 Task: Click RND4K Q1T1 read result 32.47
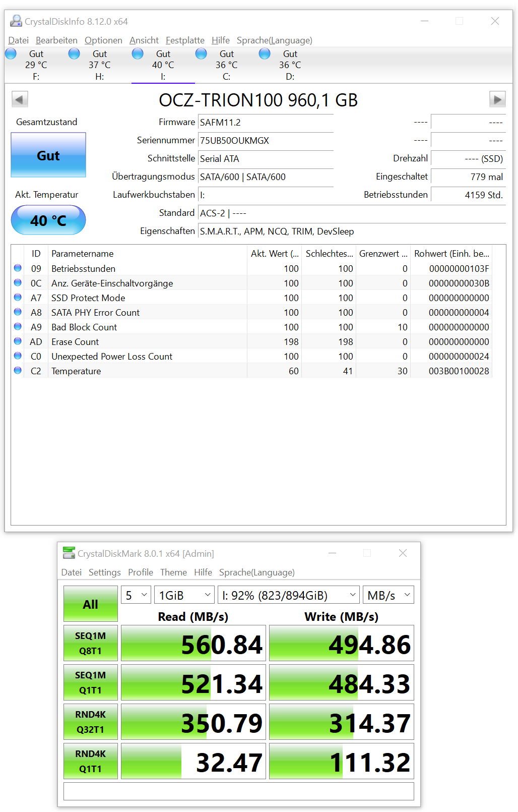193,761
